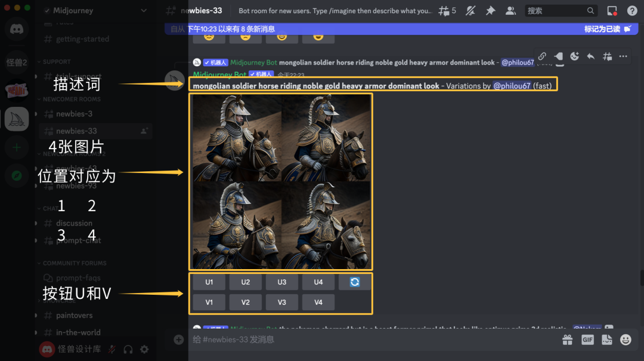Copy message link with chain icon
The height and width of the screenshot is (361, 644).
point(542,56)
